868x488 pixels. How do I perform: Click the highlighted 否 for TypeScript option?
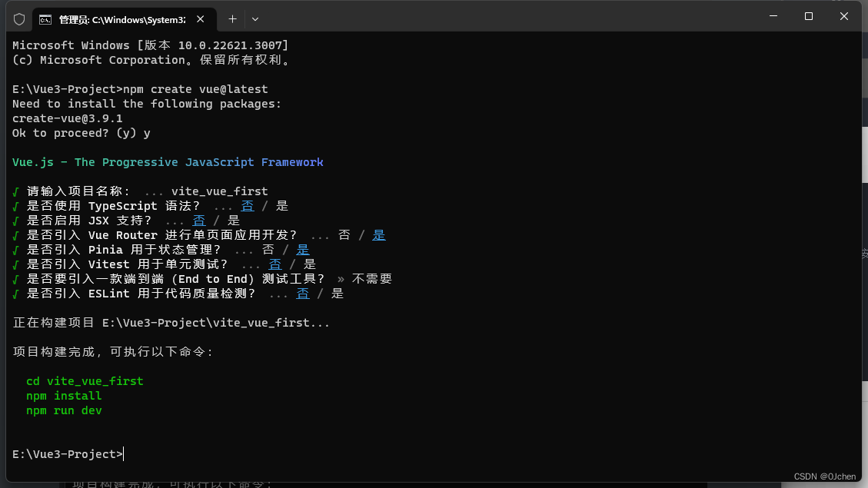pos(248,206)
